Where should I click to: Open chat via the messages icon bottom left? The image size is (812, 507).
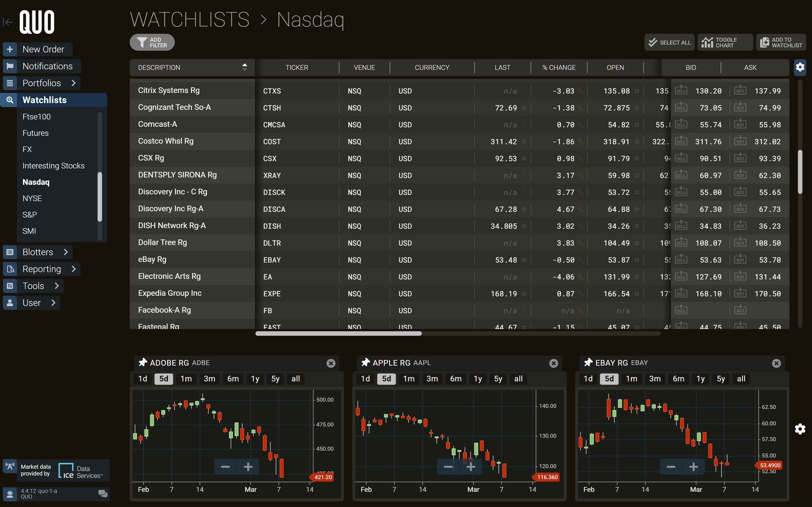tap(102, 494)
